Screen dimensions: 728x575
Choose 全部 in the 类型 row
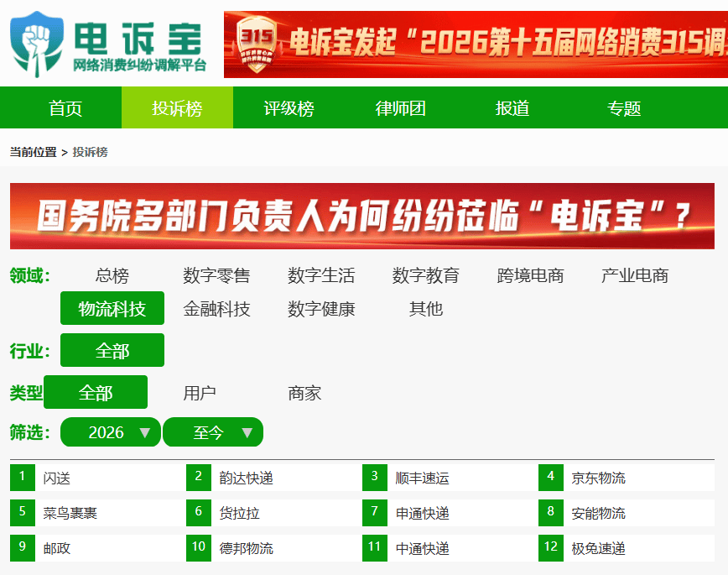95,392
